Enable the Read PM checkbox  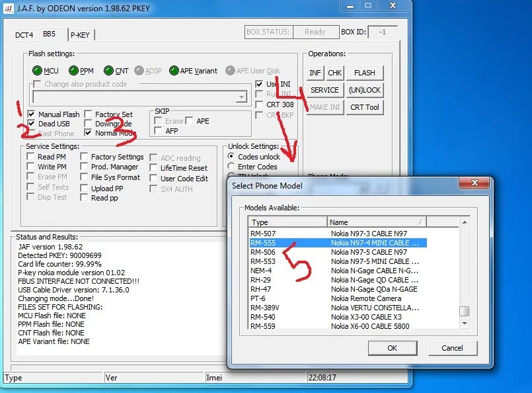[30, 157]
